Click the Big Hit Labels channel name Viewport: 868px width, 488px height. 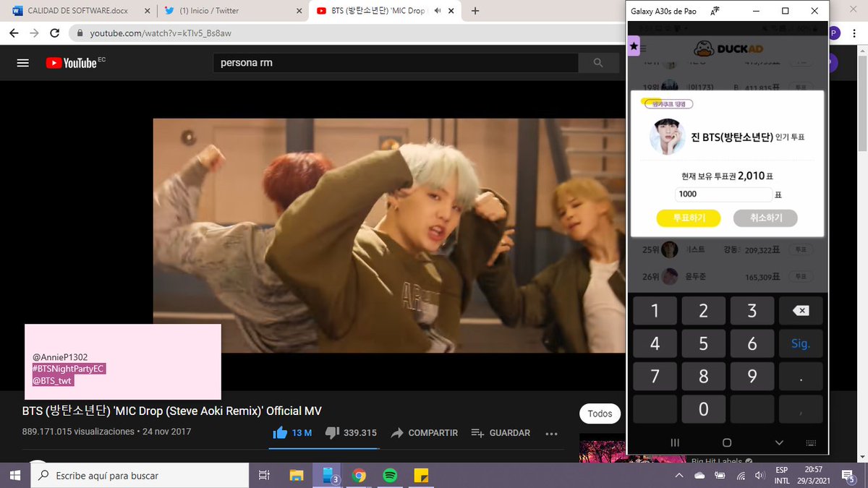(718, 461)
